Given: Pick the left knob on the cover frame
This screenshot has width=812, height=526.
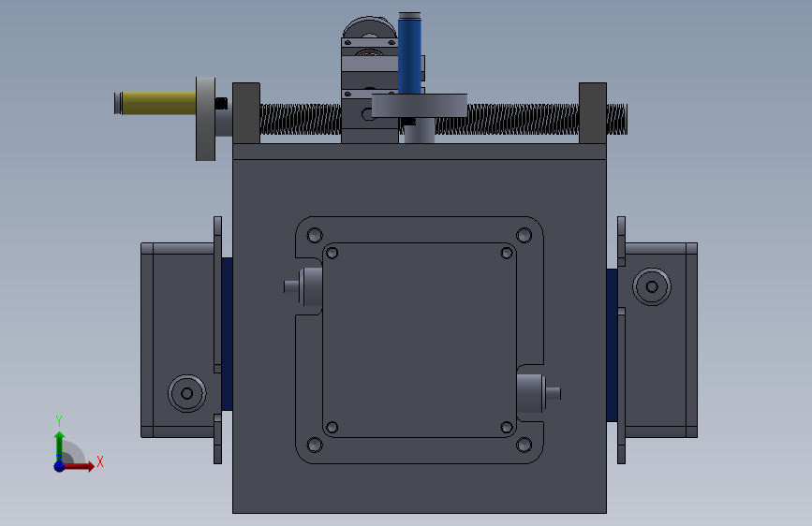Looking at the screenshot, I should tap(303, 286).
